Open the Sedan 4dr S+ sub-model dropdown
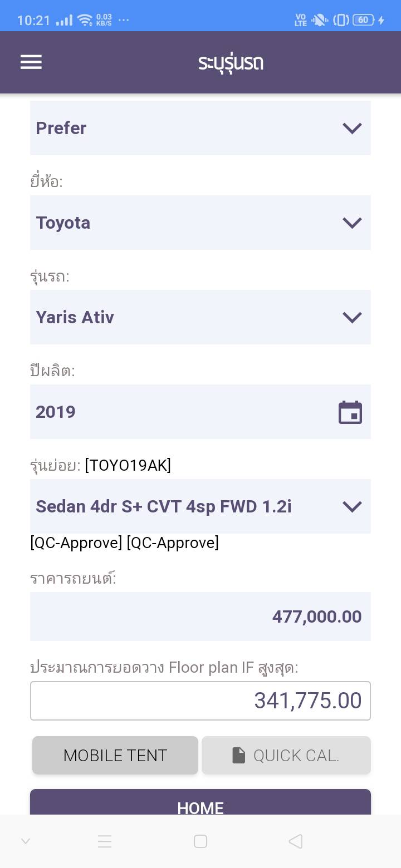This screenshot has width=401, height=868. tap(200, 506)
